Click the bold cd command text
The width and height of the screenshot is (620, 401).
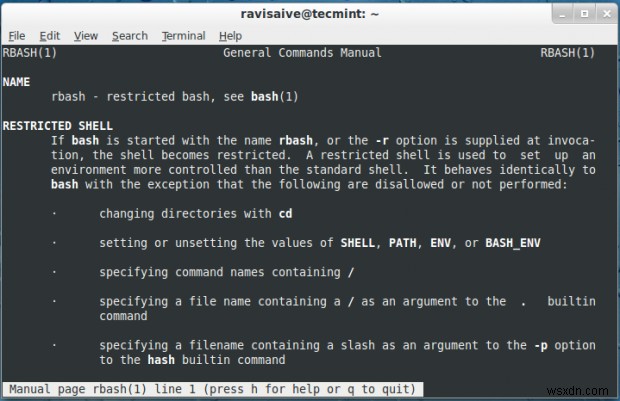[285, 214]
